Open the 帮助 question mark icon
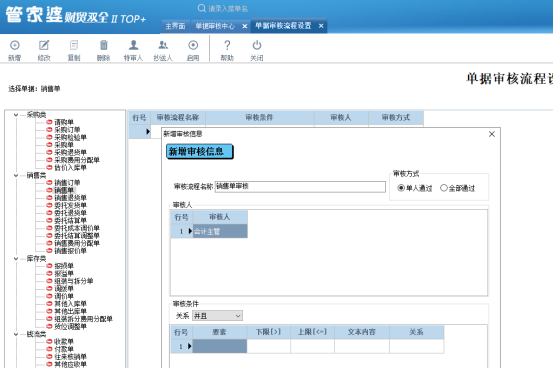 pyautogui.click(x=227, y=46)
